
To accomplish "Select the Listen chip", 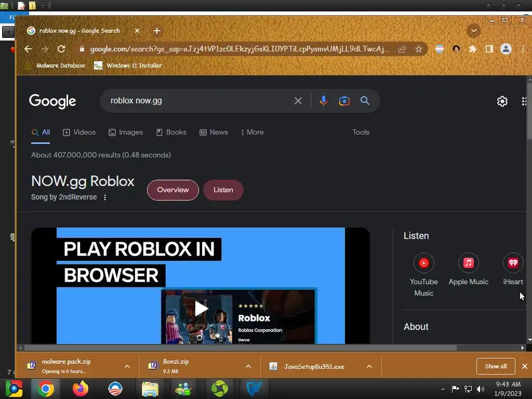I will [x=223, y=190].
